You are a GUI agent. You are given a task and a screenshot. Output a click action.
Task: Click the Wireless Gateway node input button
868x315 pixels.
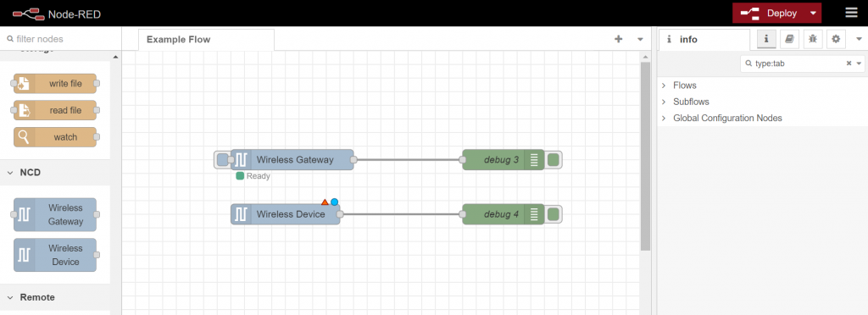point(222,160)
